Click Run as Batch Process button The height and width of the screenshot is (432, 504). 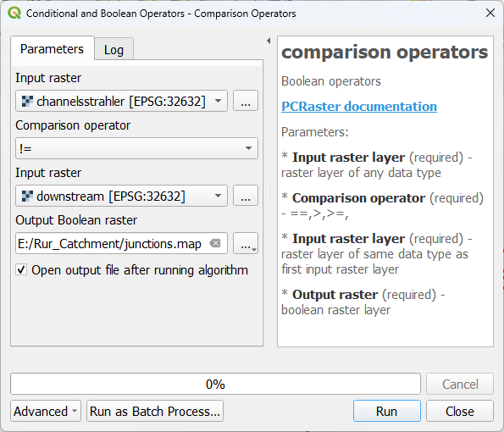(x=155, y=411)
